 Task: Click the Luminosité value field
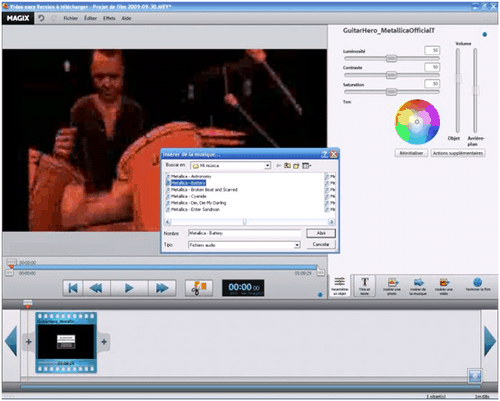[x=432, y=50]
